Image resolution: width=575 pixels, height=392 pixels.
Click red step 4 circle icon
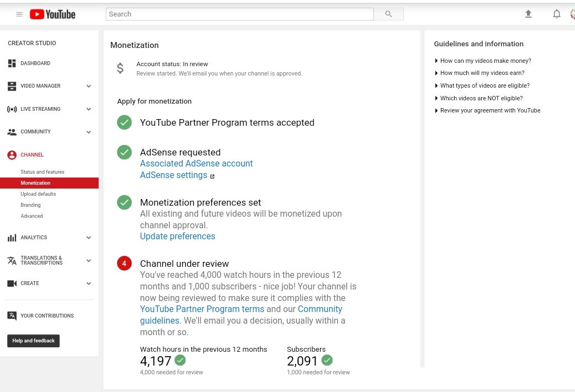coord(124,263)
